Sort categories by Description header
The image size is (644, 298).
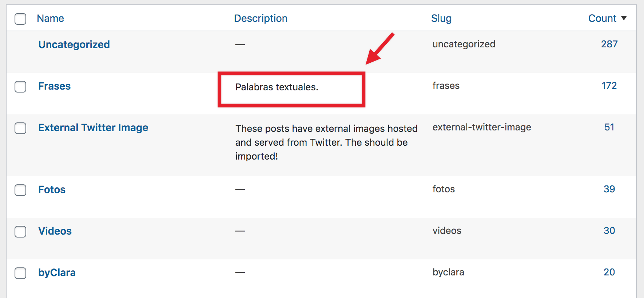click(261, 18)
